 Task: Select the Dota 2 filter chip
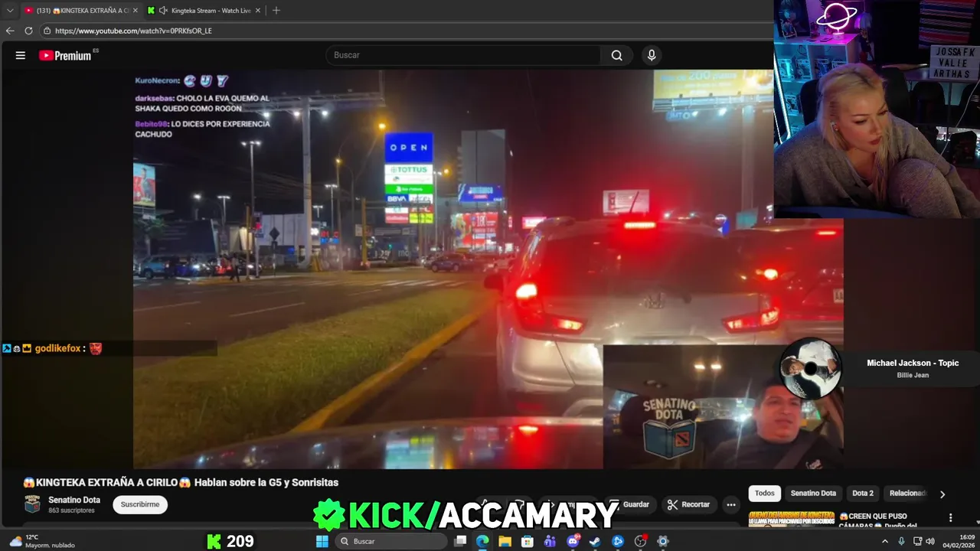click(x=863, y=494)
